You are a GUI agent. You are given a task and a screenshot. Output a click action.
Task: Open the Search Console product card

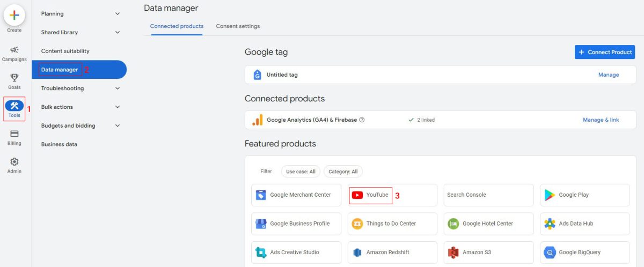tap(489, 195)
